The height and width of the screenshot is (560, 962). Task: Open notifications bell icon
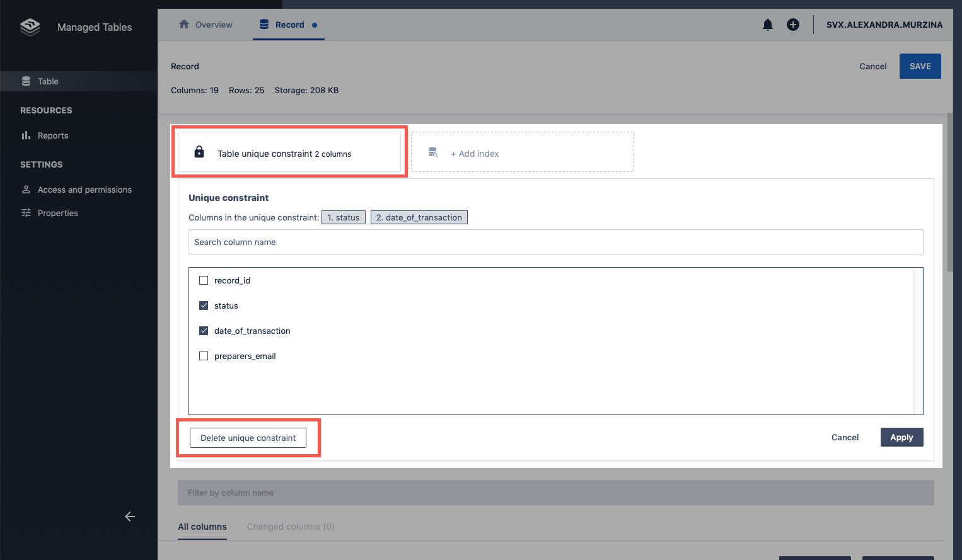click(x=767, y=25)
